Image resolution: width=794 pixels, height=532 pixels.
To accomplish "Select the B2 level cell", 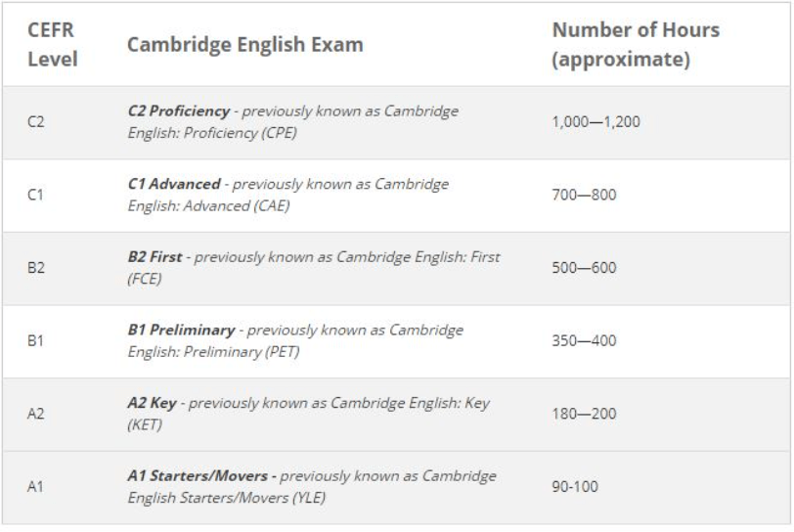I will click(35, 268).
